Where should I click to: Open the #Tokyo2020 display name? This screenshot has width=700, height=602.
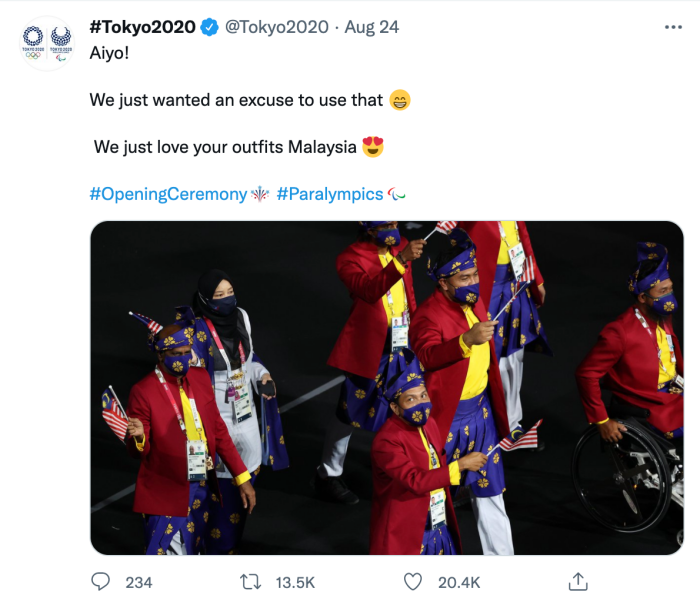coord(141,27)
